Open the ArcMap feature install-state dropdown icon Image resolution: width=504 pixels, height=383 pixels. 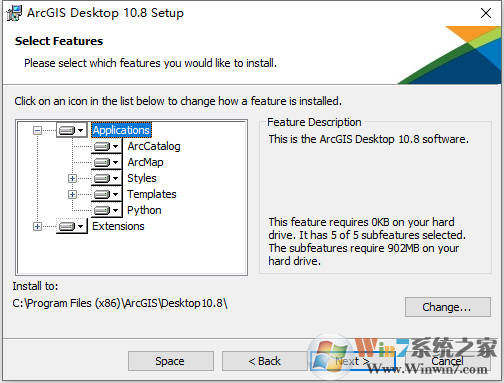point(106,162)
